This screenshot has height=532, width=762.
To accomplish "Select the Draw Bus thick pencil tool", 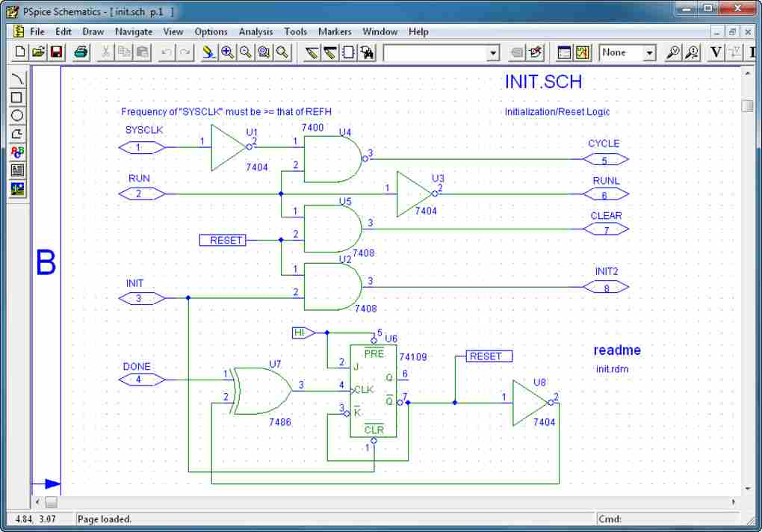I will [330, 52].
